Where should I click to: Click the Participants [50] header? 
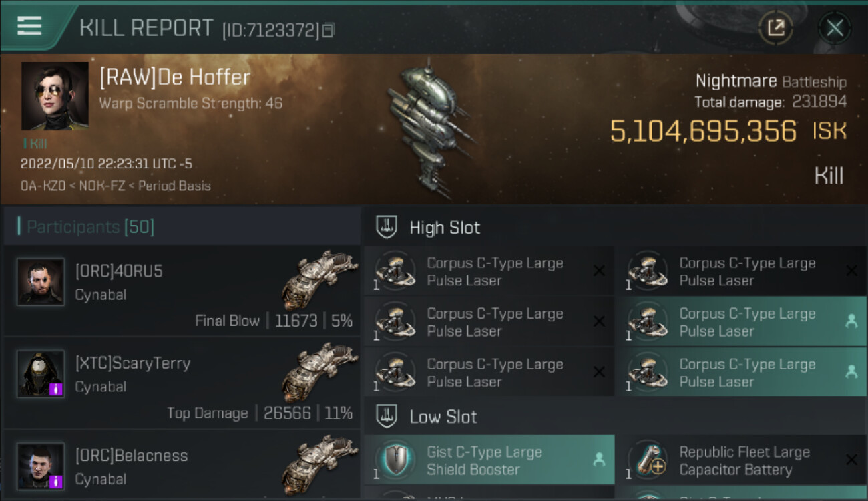click(x=90, y=227)
